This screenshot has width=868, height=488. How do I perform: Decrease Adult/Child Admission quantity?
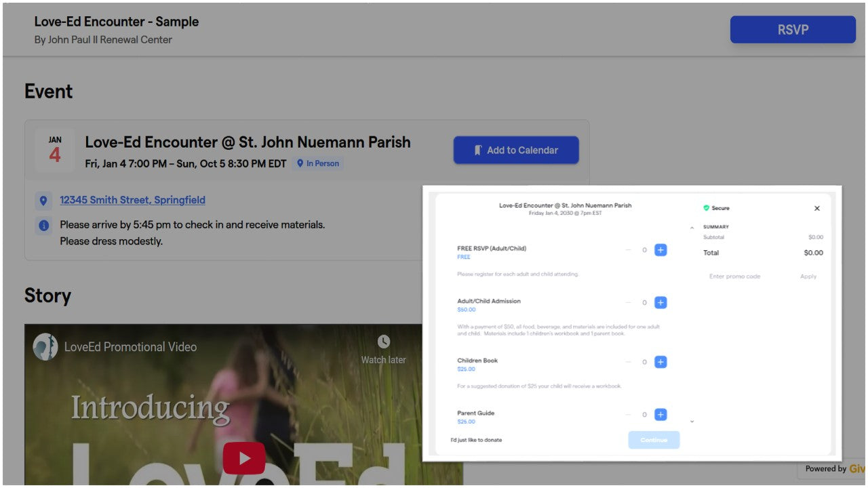pyautogui.click(x=629, y=303)
